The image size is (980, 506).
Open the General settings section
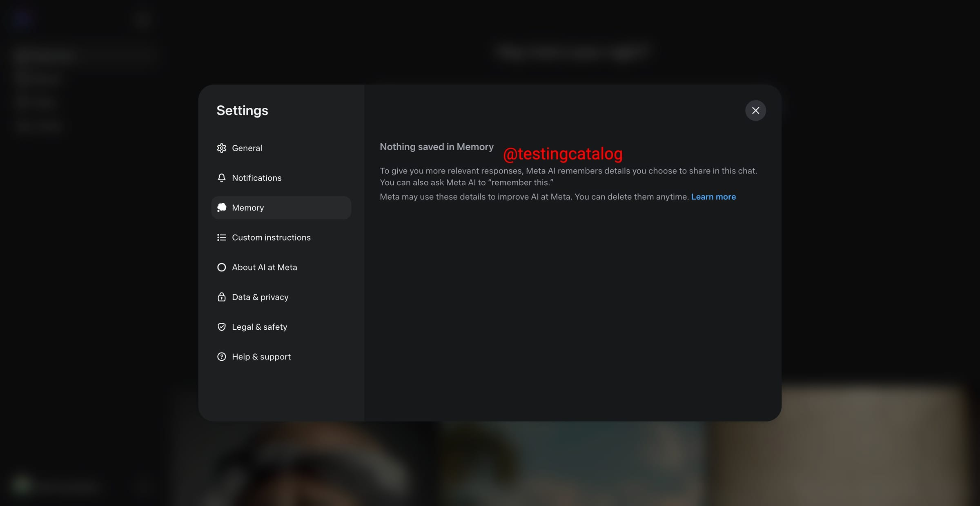click(x=247, y=148)
